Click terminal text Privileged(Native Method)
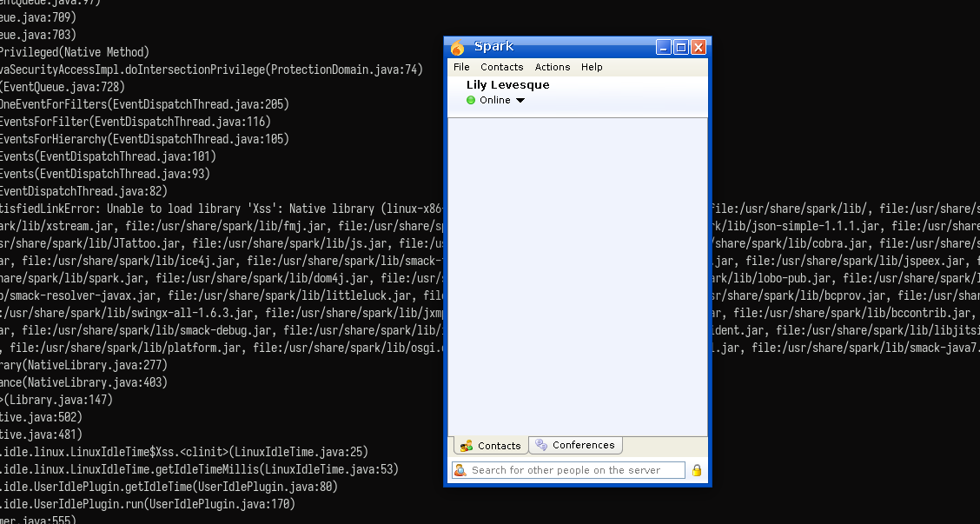Image resolution: width=980 pixels, height=524 pixels. (x=75, y=52)
